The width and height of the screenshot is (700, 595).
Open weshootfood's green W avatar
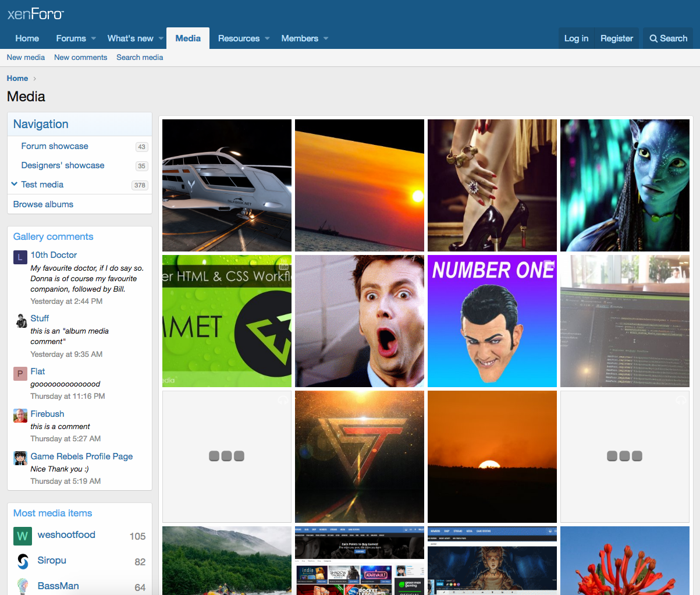(x=23, y=536)
